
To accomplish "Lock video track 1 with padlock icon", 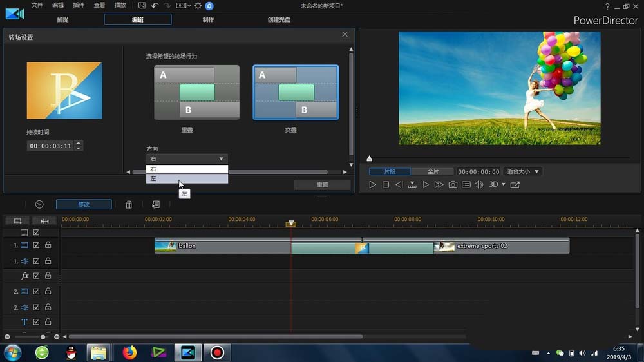I will click(48, 245).
